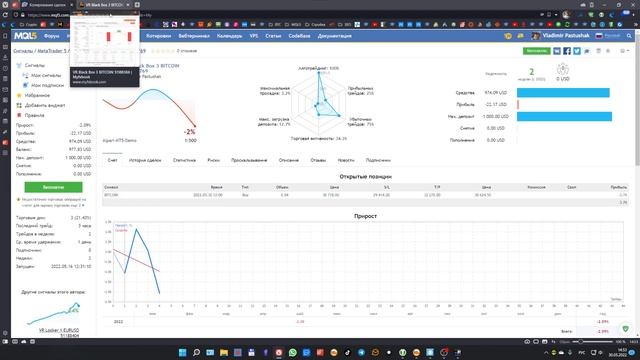Click the Средства blue bar
640x360 pixels.
563,93
